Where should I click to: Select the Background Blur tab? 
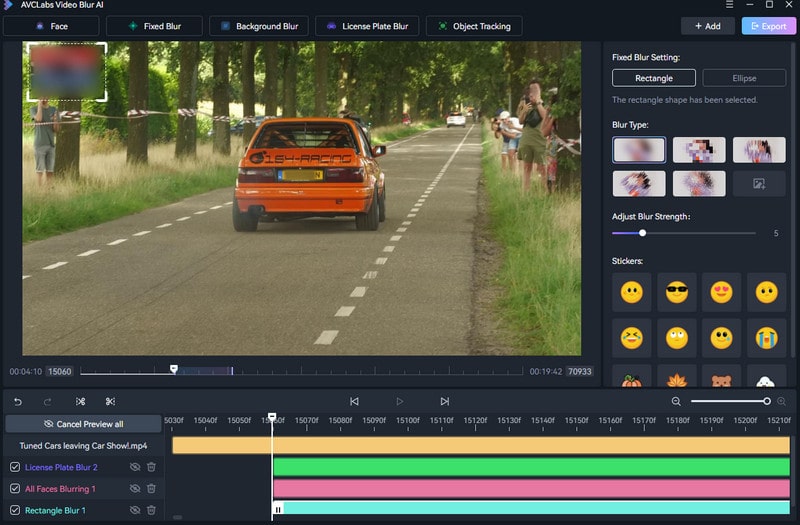tap(259, 26)
